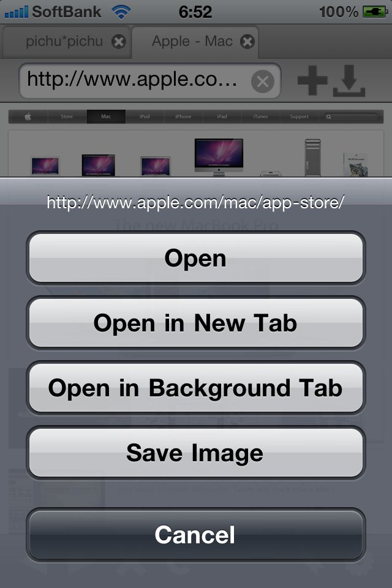392x588 pixels.
Task: Tap the Open button
Action: coord(196,258)
